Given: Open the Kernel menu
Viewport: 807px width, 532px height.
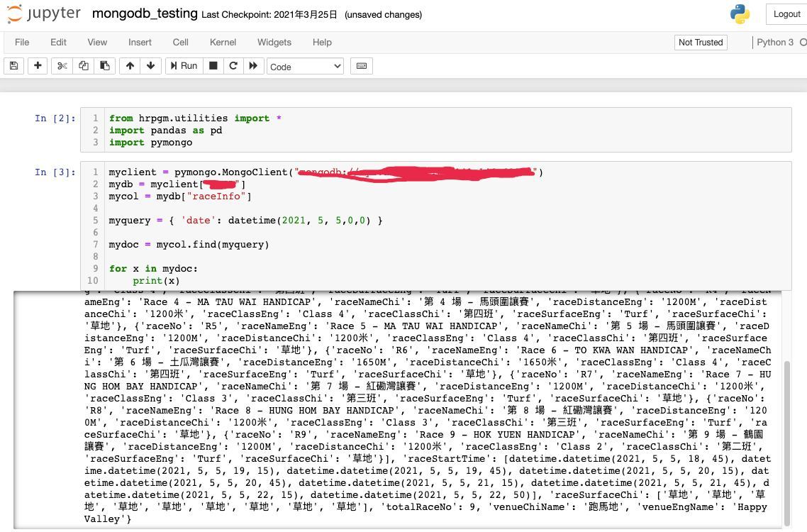Looking at the screenshot, I should (x=223, y=43).
